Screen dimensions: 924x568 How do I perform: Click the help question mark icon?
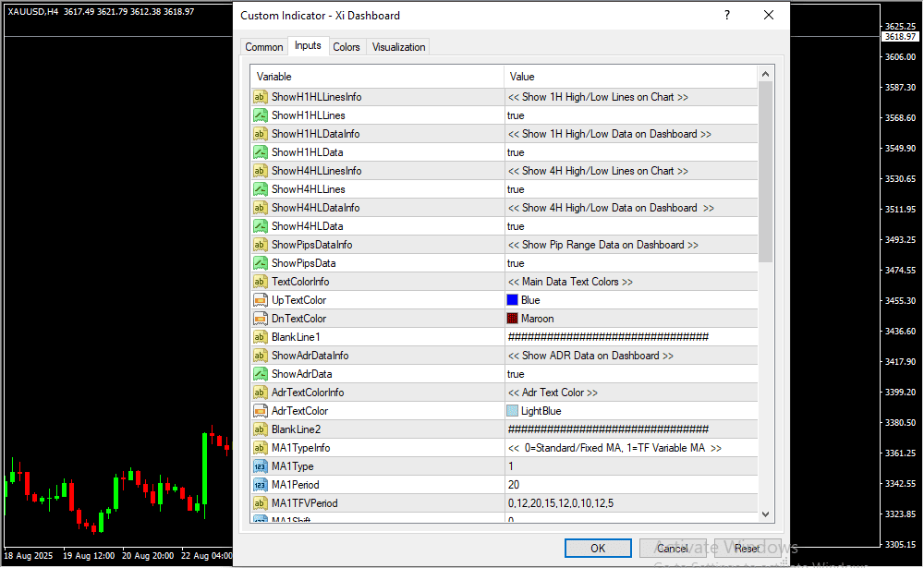click(x=727, y=16)
